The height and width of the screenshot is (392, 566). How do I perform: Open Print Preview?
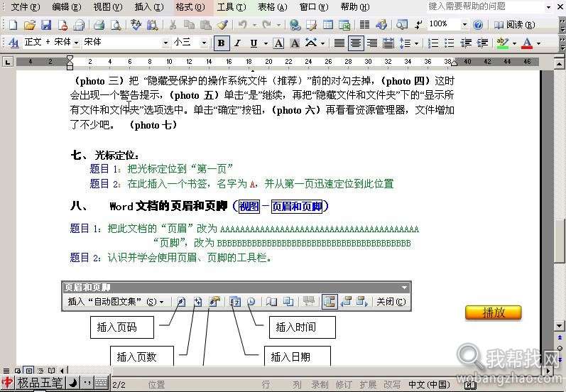point(116,25)
